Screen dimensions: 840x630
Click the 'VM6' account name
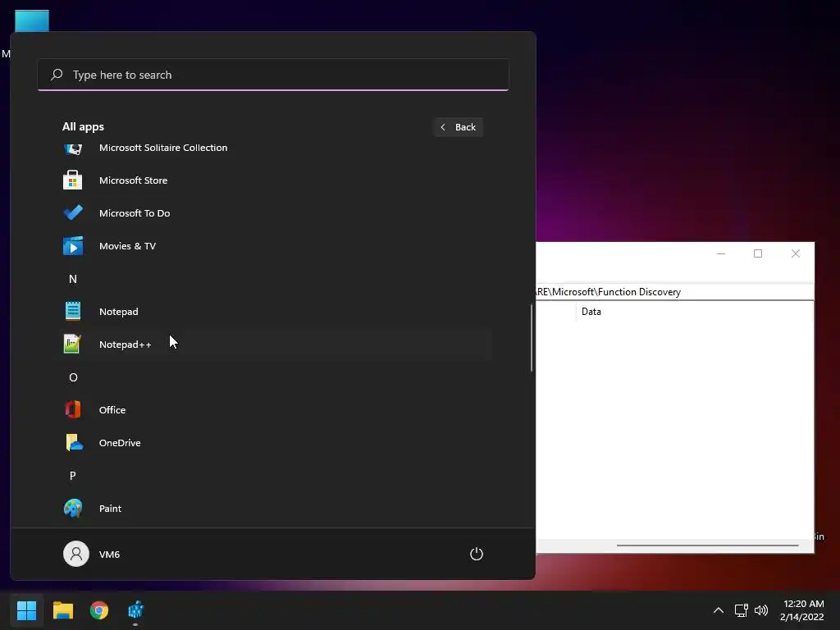point(109,555)
